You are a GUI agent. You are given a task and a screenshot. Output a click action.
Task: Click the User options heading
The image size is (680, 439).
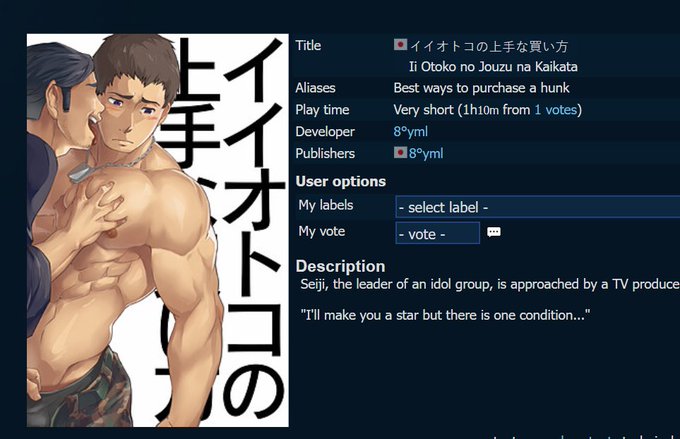pos(340,181)
